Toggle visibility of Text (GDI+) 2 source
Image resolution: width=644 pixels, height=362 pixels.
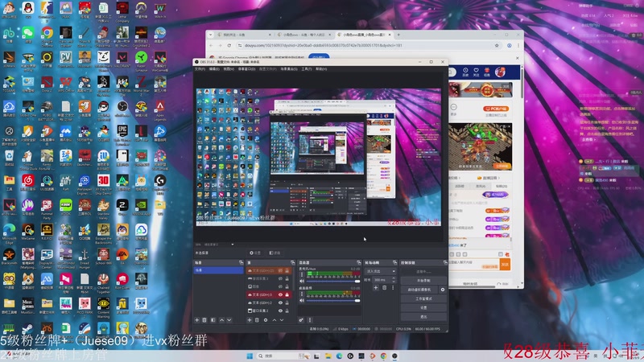280,303
